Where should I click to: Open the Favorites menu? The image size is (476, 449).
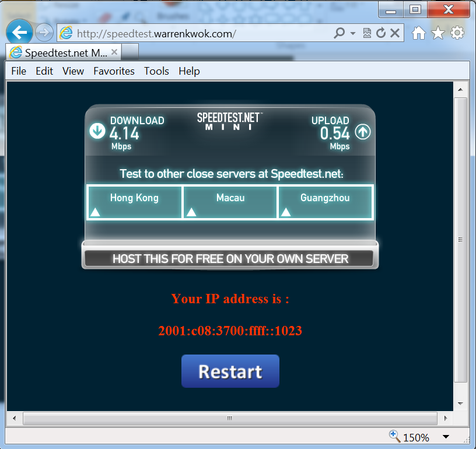(x=114, y=71)
